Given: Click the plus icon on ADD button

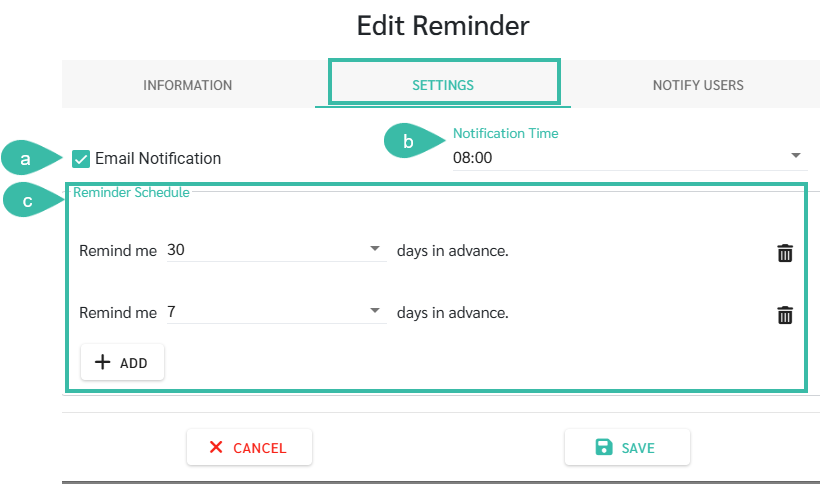Looking at the screenshot, I should click(x=102, y=362).
